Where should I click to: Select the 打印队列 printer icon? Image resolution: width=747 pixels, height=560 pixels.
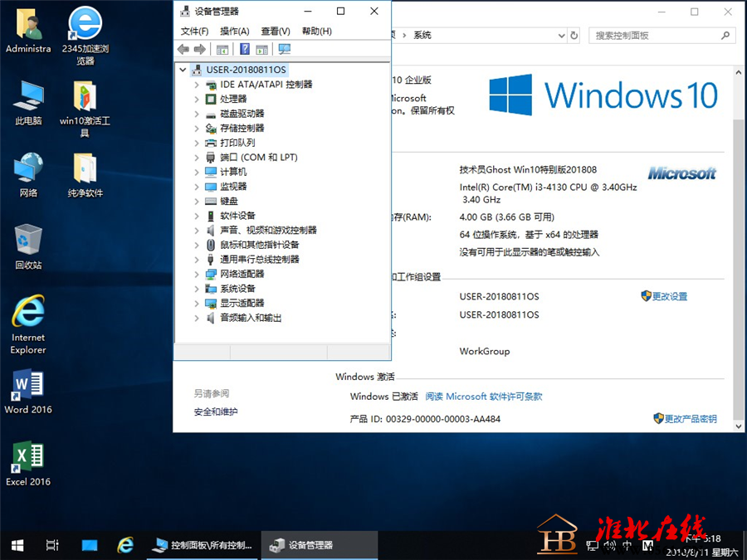click(211, 143)
